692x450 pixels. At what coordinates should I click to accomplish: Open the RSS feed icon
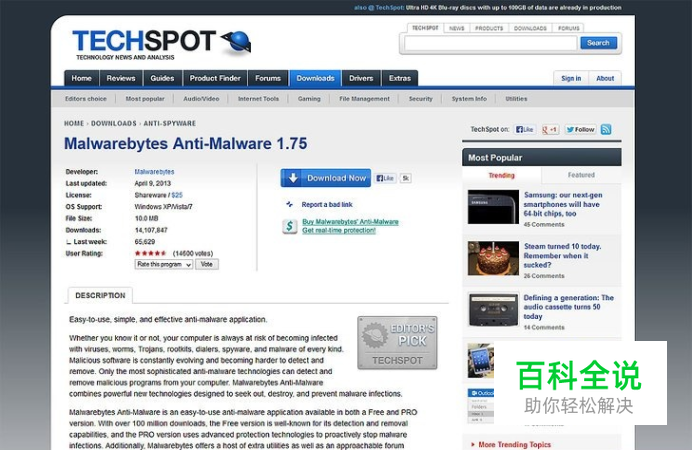pyautogui.click(x=606, y=129)
